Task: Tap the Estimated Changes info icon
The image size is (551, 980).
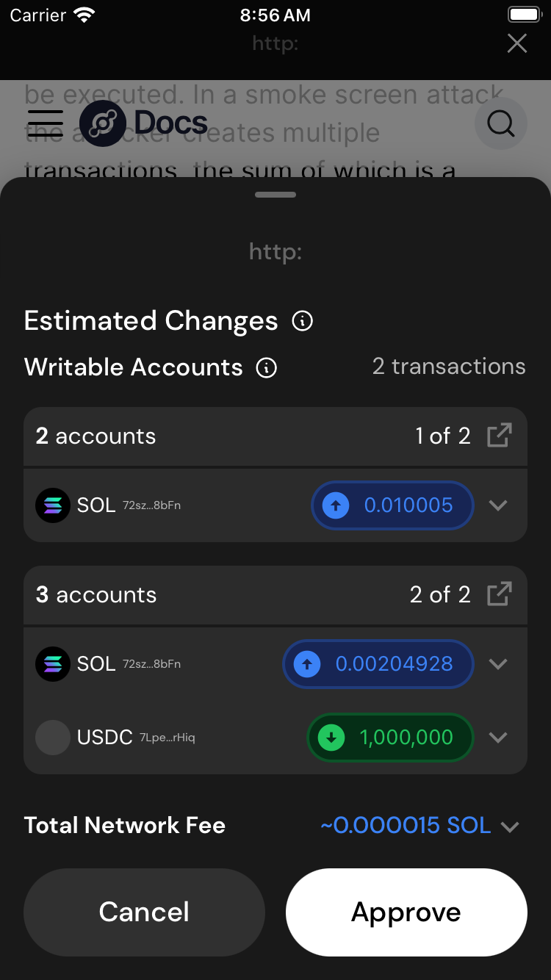Action: pos(303,321)
